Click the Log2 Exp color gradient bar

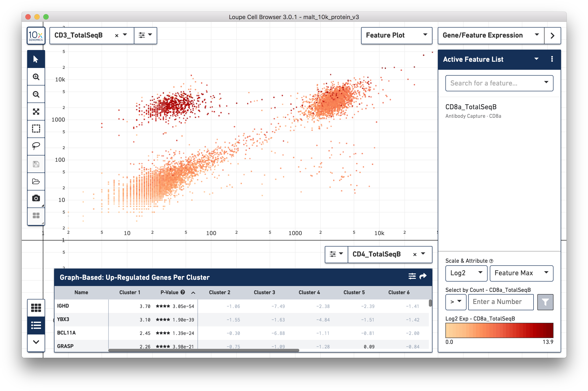pos(499,330)
